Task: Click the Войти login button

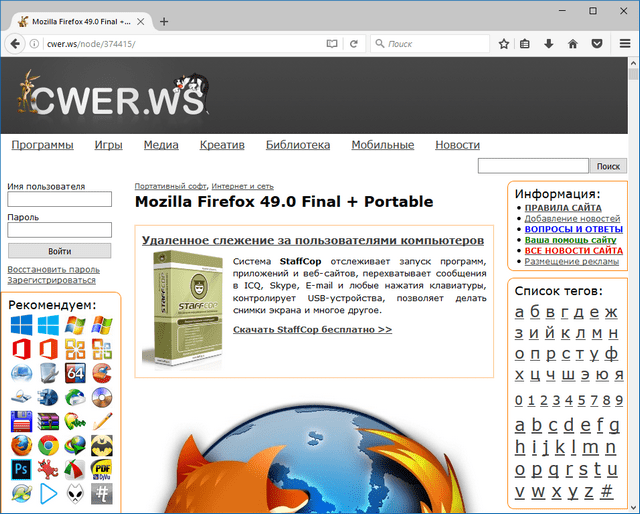Action: (x=60, y=251)
